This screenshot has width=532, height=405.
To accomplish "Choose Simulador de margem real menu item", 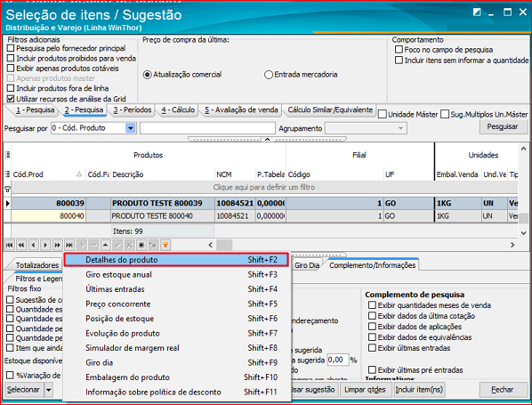I will tap(176, 348).
